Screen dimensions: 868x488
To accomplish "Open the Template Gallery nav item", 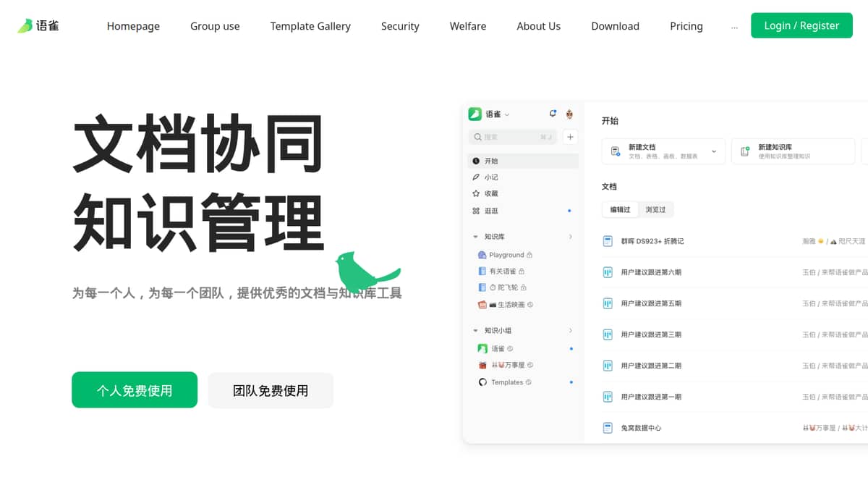I will pos(310,26).
